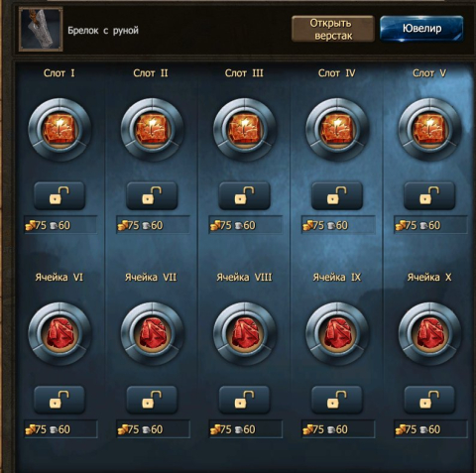Image resolution: width=476 pixels, height=473 pixels.
Task: Select the red crystal in Ячейка X
Action: 429,333
